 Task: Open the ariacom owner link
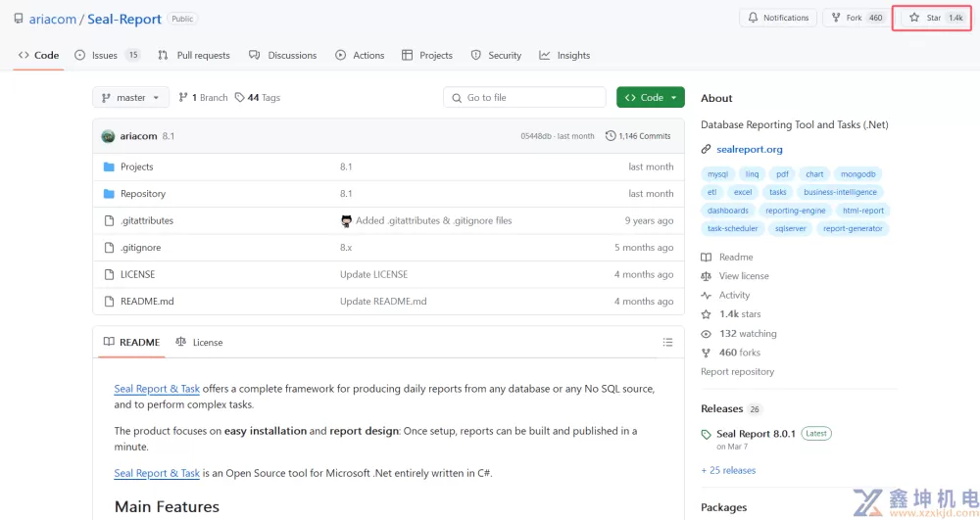pos(53,20)
